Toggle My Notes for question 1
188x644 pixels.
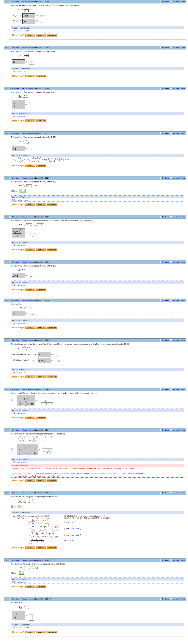pos(160,2)
